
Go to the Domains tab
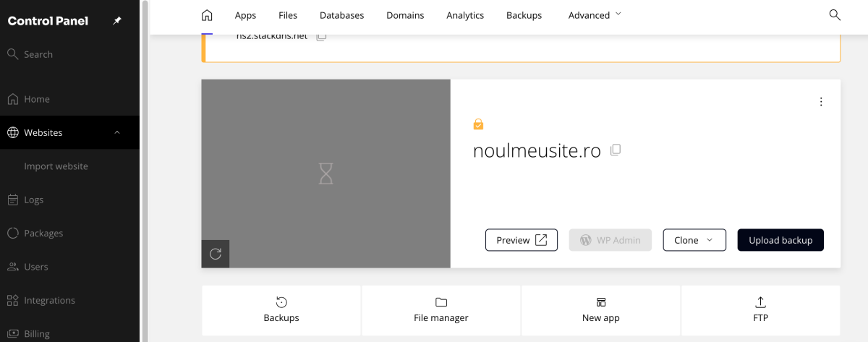coord(405,15)
